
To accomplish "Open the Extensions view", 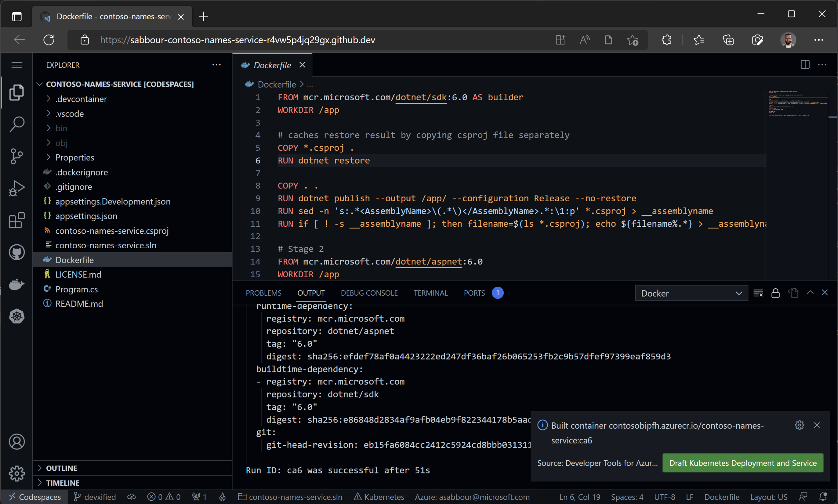I will pyautogui.click(x=16, y=220).
